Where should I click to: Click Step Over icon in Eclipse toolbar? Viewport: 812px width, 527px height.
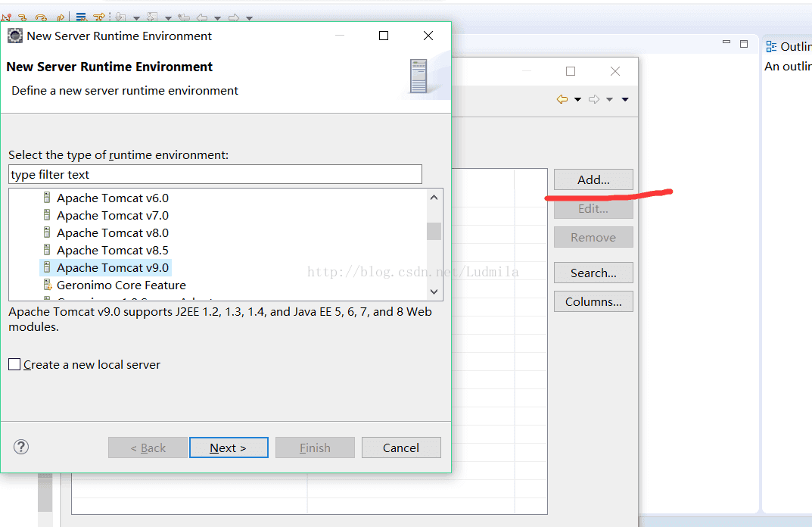(41, 18)
